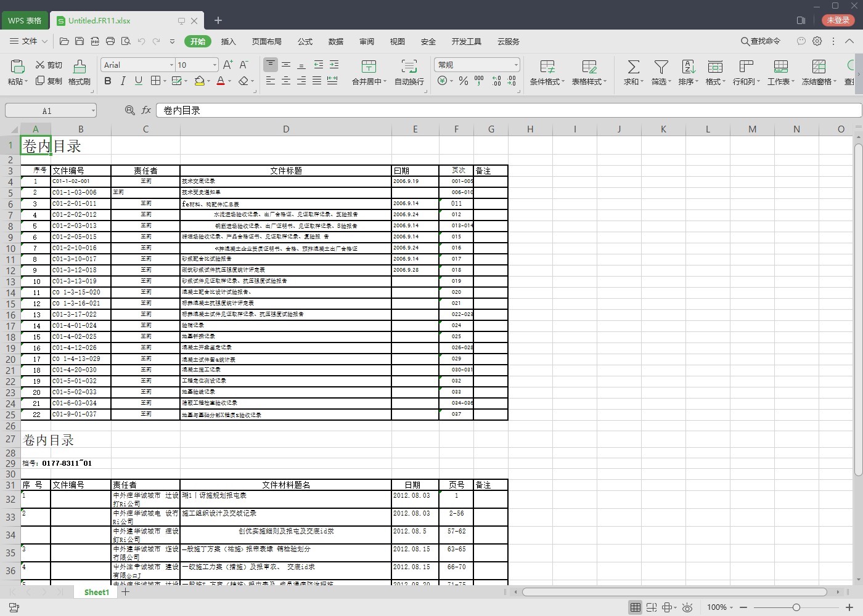Toggle italic formatting
Screen dimensions: 863x616
(x=123, y=81)
